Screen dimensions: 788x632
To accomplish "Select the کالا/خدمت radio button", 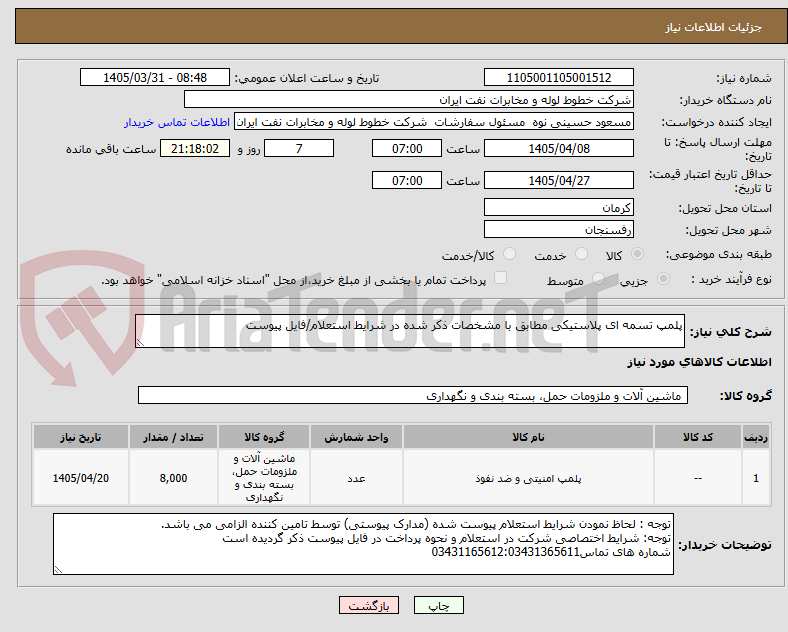I will pyautogui.click(x=510, y=254).
